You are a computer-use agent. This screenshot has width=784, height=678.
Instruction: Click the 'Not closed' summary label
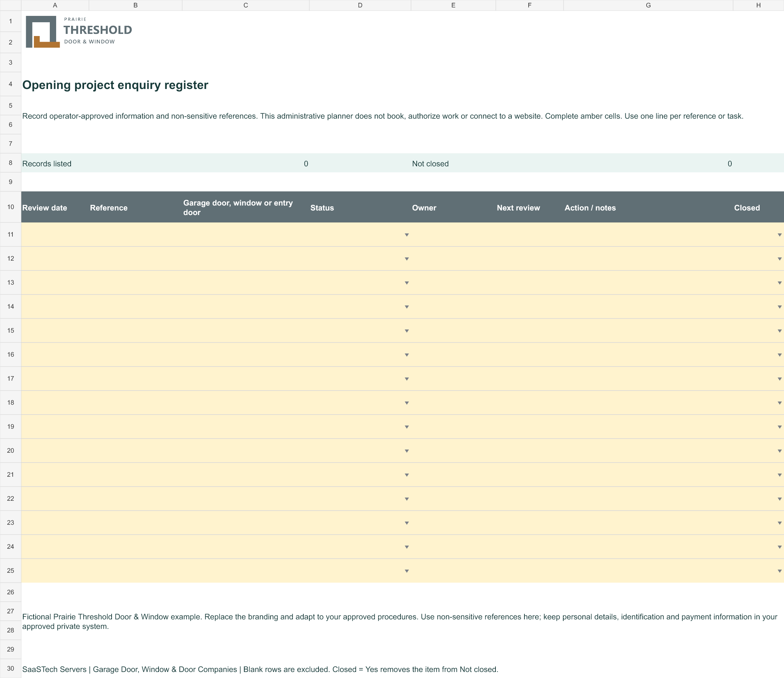click(430, 163)
